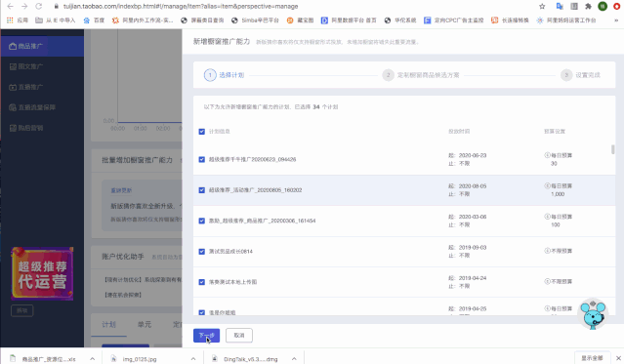The width and height of the screenshot is (624, 364).
Task: Uncheck the plan ending with 0814
Action: coord(202,252)
